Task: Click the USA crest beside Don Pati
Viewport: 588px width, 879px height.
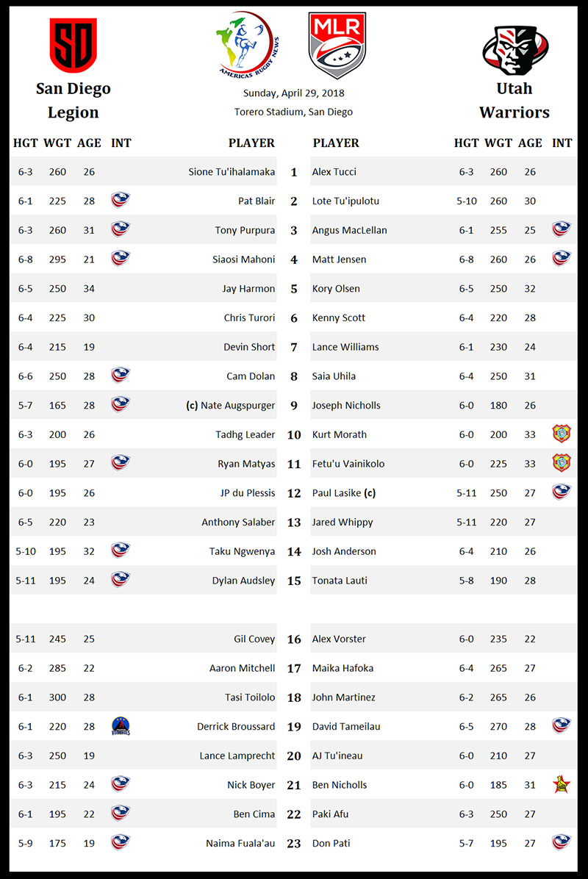Action: tap(562, 842)
